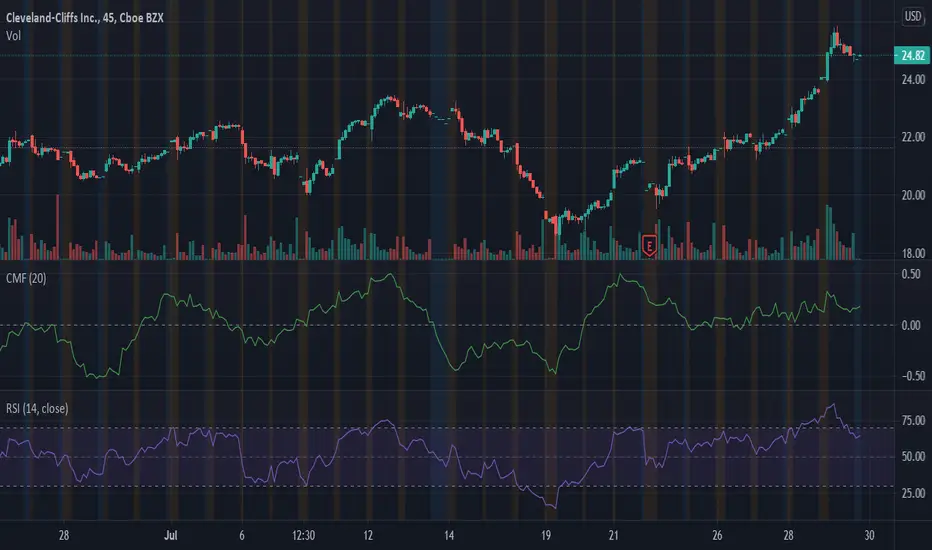932x550 pixels.
Task: Click the Jul date label on time axis
Action: [171, 535]
